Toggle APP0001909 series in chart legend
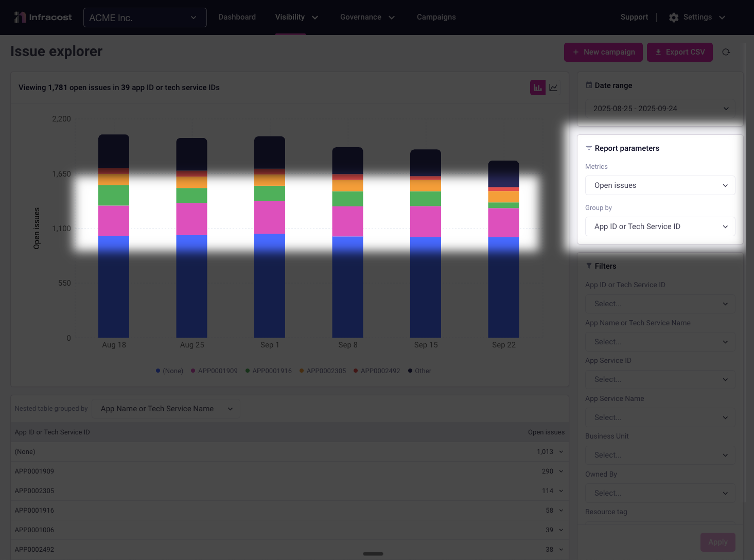 214,371
